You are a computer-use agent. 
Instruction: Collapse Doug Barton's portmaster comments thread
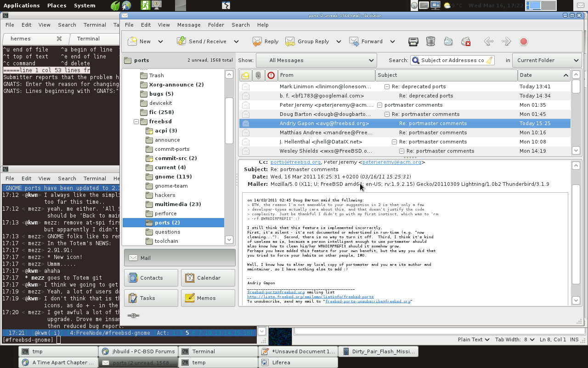coord(387,114)
